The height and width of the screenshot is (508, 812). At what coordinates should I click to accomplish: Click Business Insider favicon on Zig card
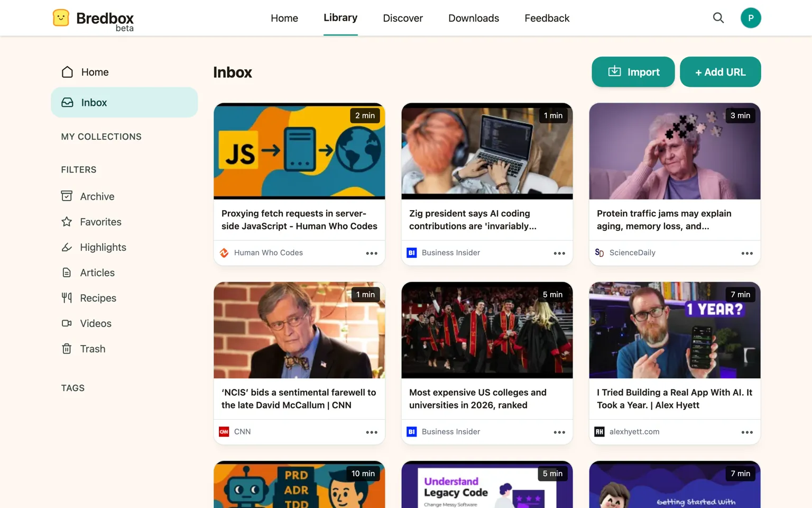(x=412, y=253)
